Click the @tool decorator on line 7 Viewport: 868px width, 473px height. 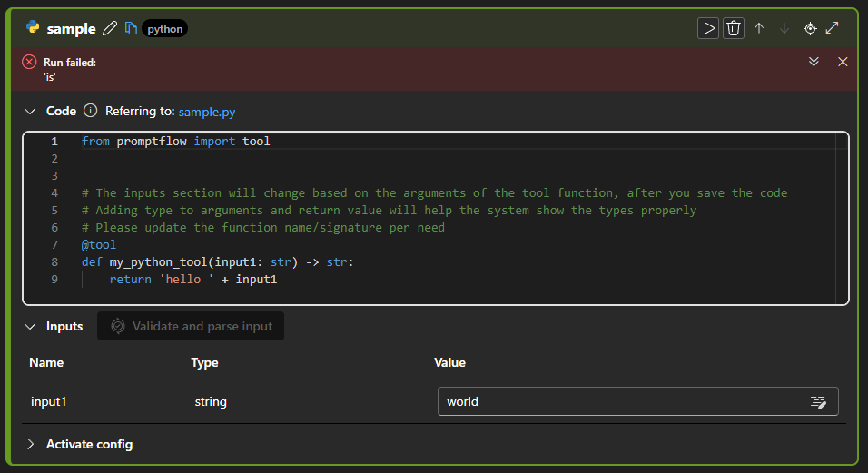[x=99, y=244]
